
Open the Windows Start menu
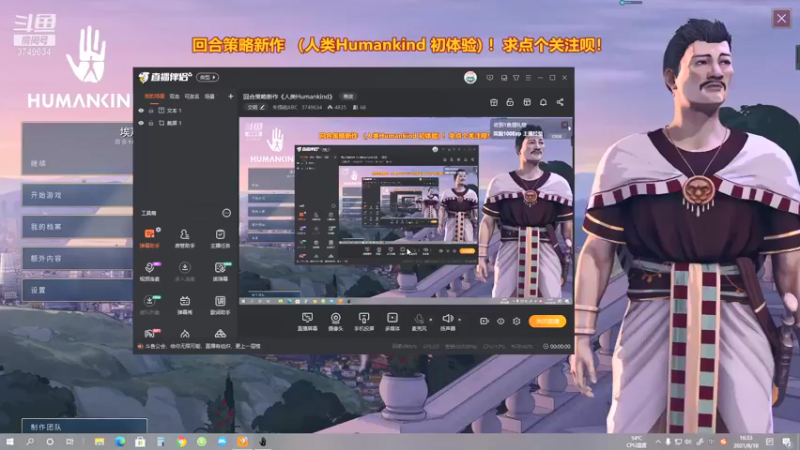[10, 442]
